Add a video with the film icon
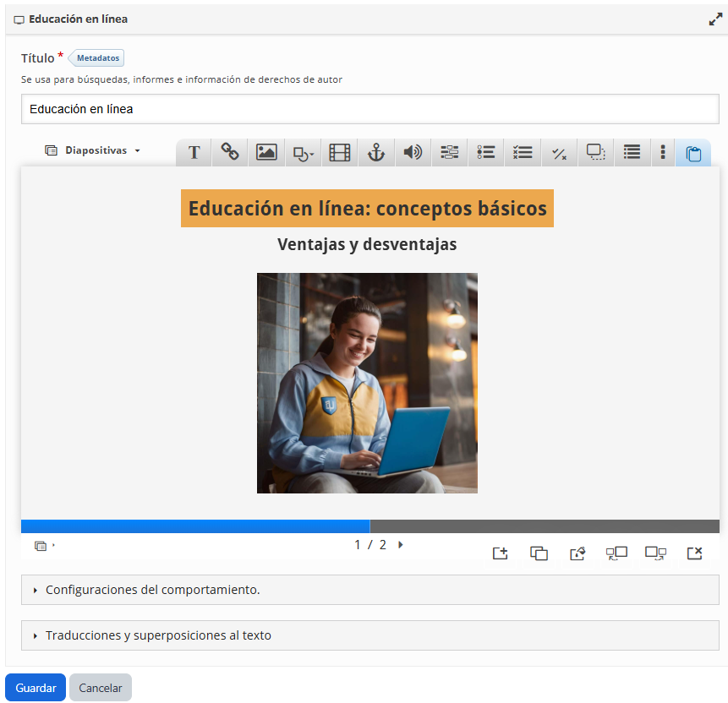Image resolution: width=728 pixels, height=703 pixels. point(340,153)
